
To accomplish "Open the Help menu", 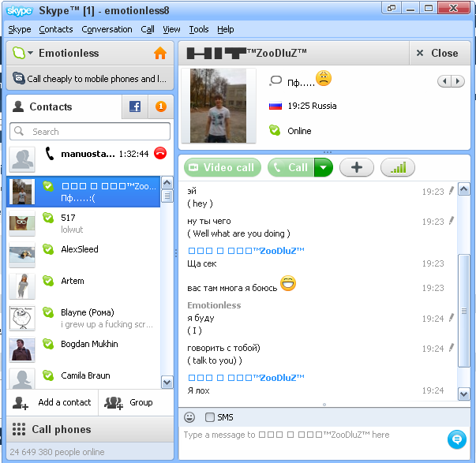I will click(x=226, y=29).
